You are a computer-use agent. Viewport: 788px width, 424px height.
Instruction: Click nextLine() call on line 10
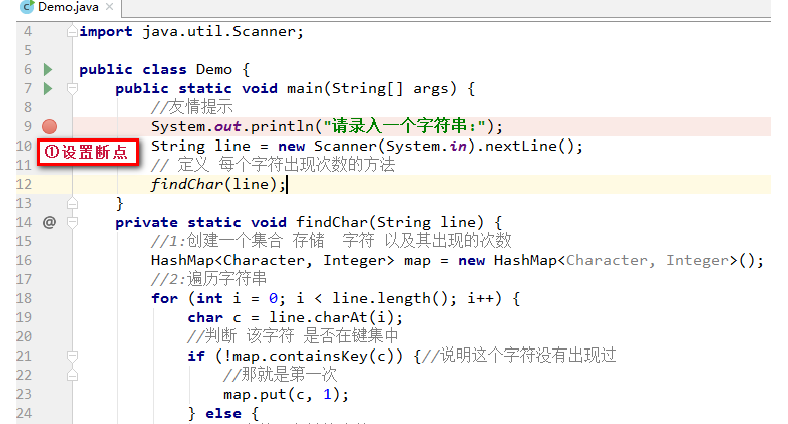coord(529,146)
